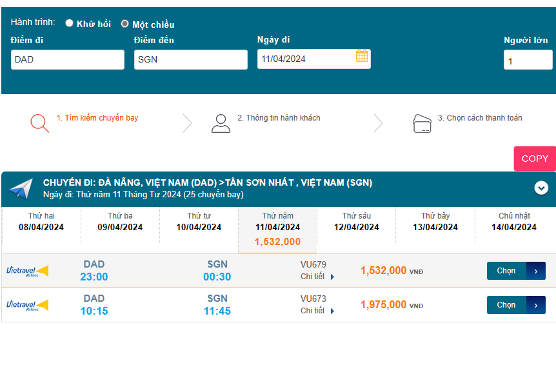Click the Người lớn adult count field
This screenshot has width=556, height=392.
pyautogui.click(x=527, y=61)
